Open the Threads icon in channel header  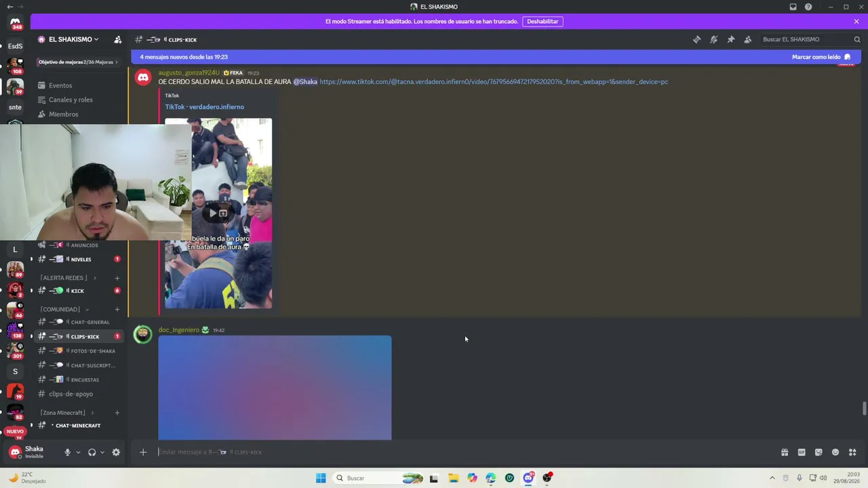(x=696, y=39)
